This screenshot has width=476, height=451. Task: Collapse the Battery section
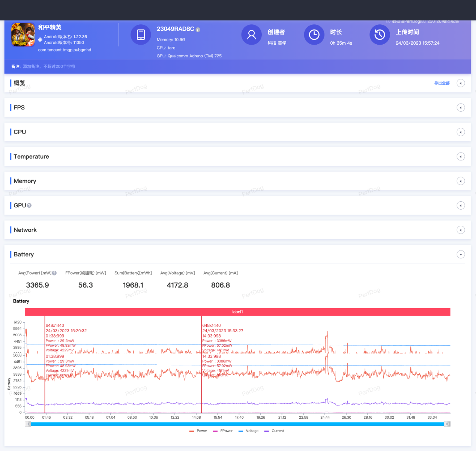pyautogui.click(x=461, y=255)
